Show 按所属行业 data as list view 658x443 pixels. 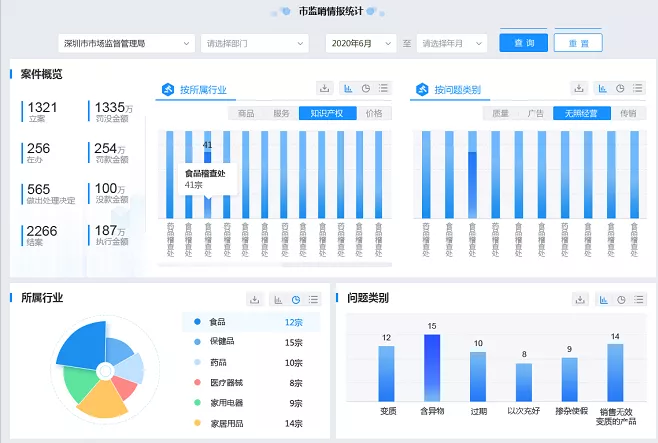(x=384, y=88)
